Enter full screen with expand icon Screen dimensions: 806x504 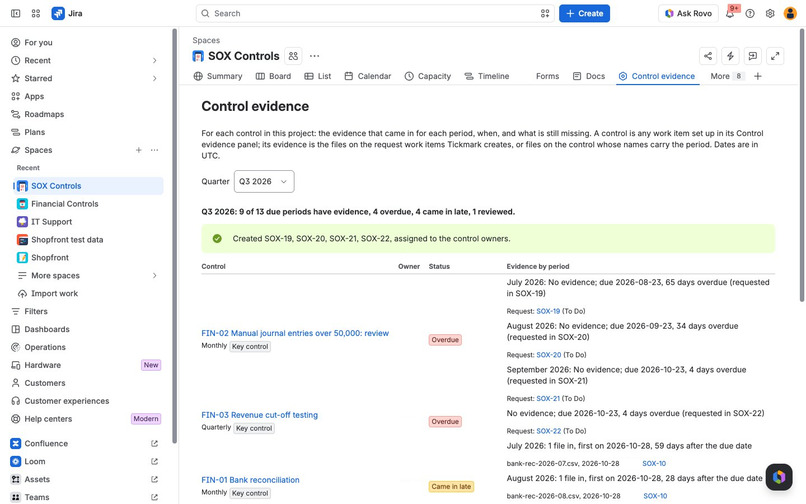coord(775,56)
